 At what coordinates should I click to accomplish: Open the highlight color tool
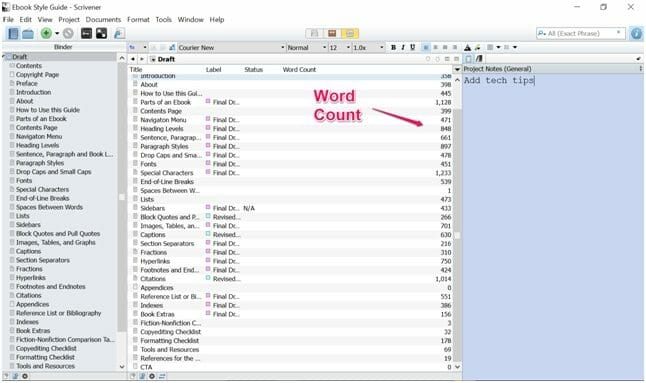pos(477,47)
